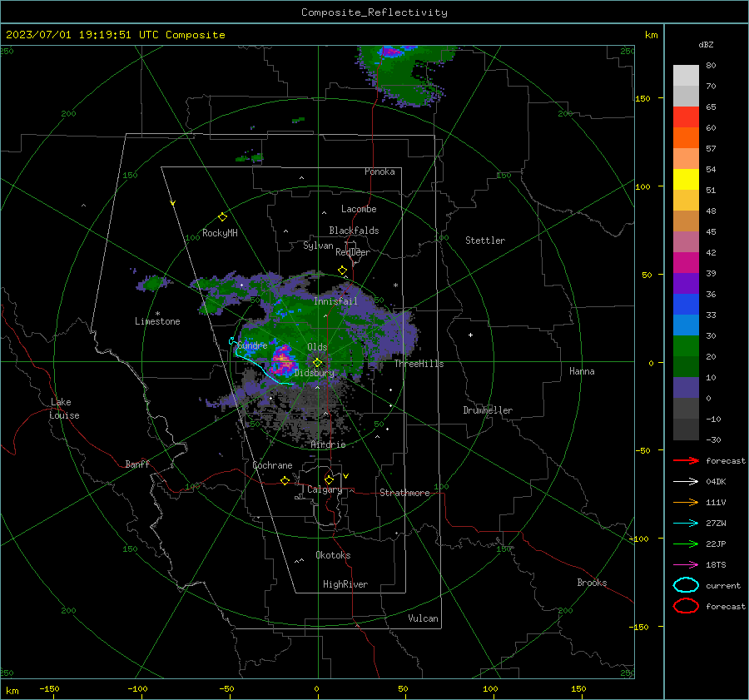The height and width of the screenshot is (700, 749).
Task: Click the Brooks label
Action: point(592,583)
